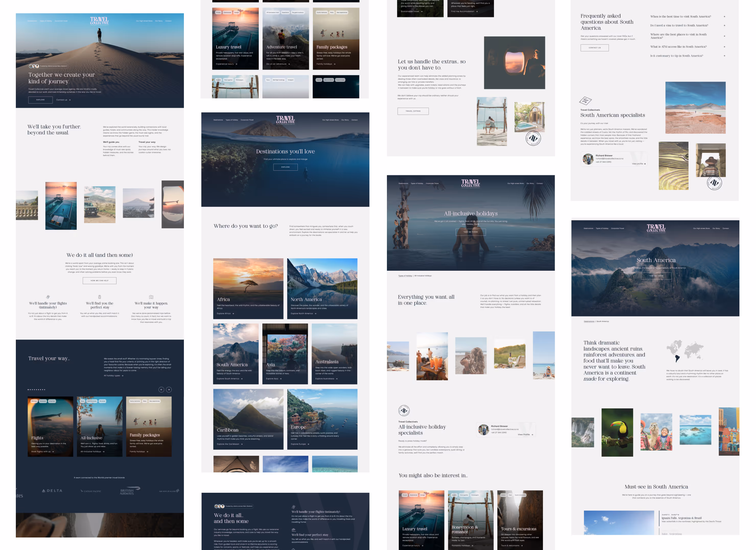Expand 'Is it customary to tip' FAQ
The width and height of the screenshot is (756, 550).
click(x=724, y=56)
